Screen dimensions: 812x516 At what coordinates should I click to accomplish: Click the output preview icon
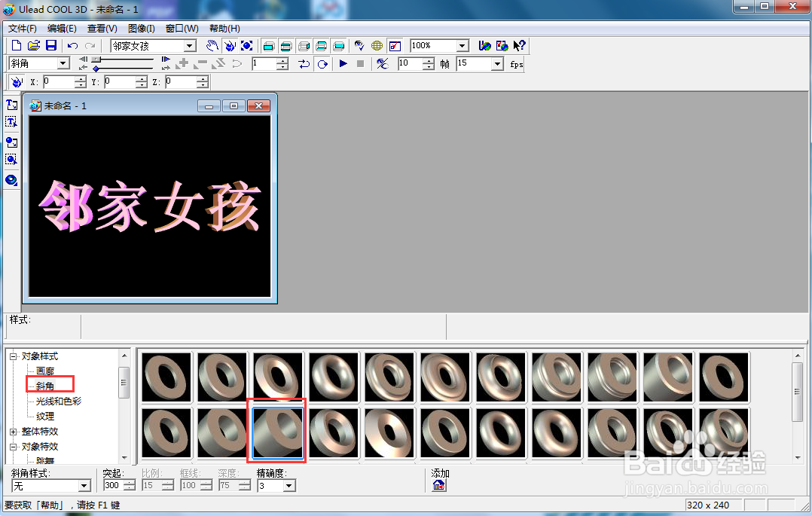point(395,46)
